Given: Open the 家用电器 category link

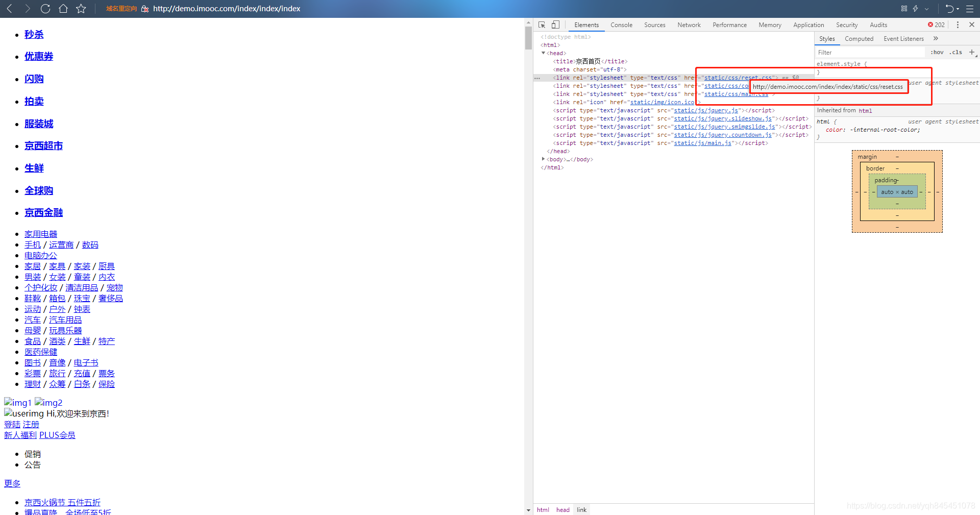Looking at the screenshot, I should tap(41, 234).
